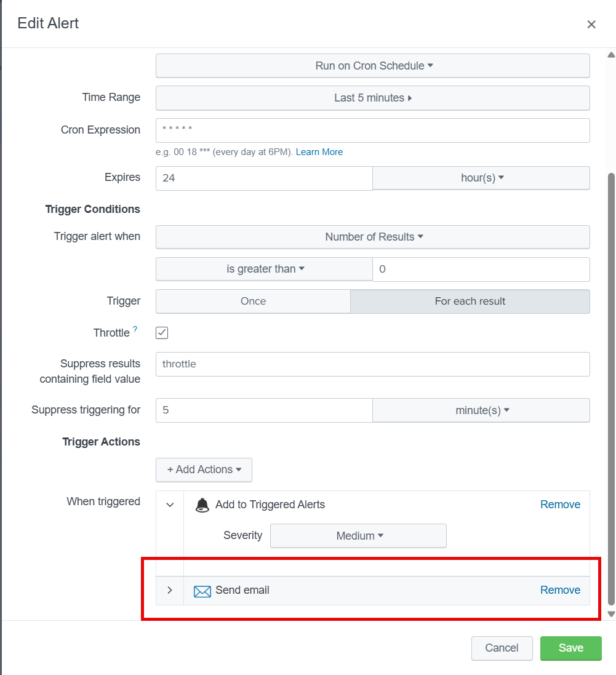
Task: Open the Number of Results dropdown
Action: click(x=372, y=237)
